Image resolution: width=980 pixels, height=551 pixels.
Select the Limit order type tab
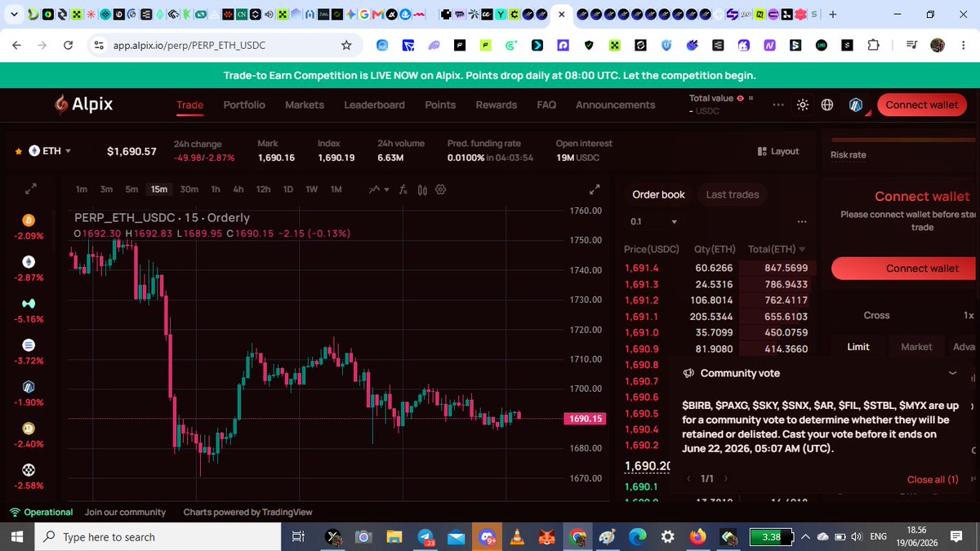(x=858, y=347)
